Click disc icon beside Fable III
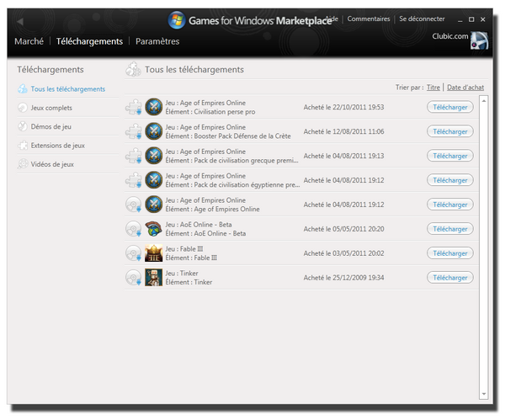This screenshot has width=505, height=420. [x=134, y=253]
